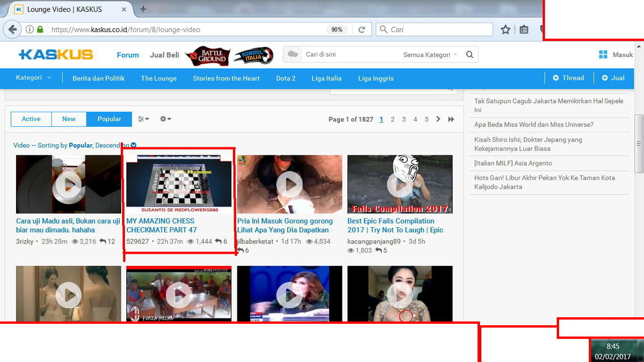Open Best Epic Fails Compilation 2017 title
The width and height of the screenshot is (644, 362).
(x=395, y=225)
